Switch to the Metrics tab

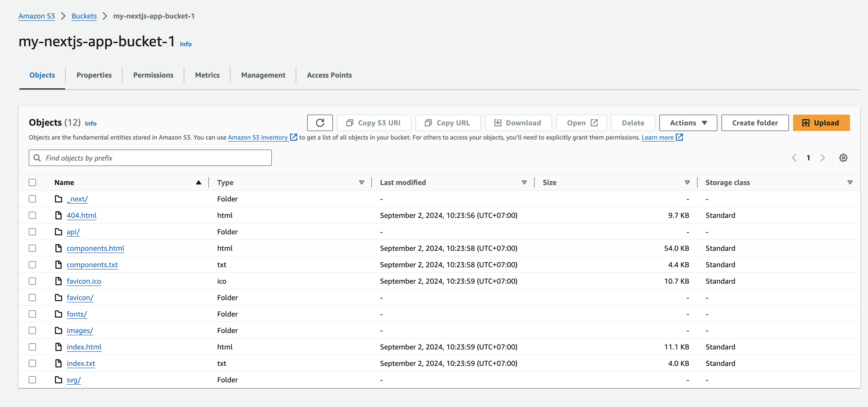[x=207, y=75]
